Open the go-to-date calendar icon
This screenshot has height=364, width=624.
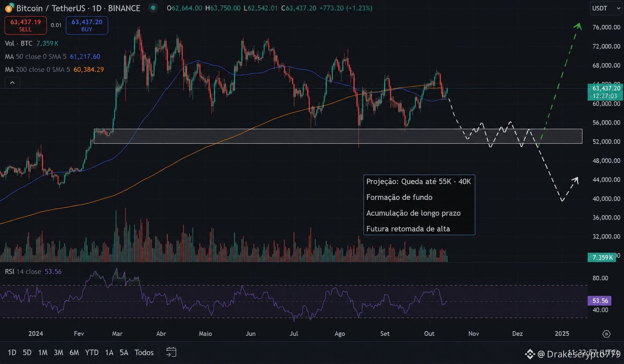point(171,352)
